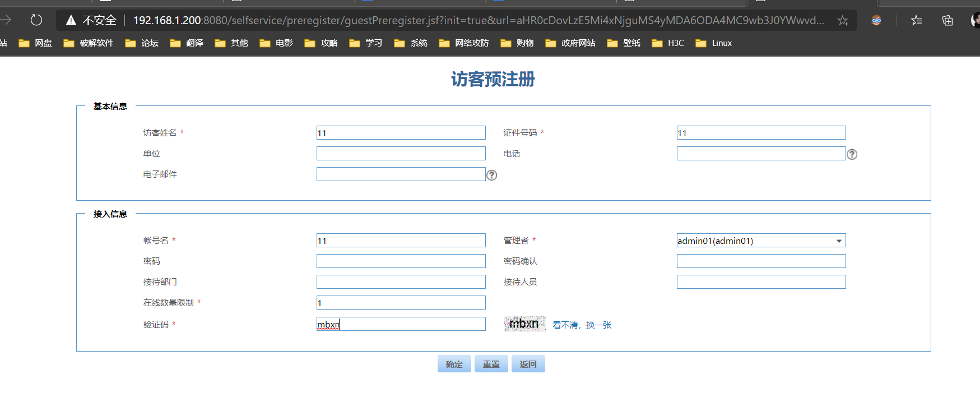
Task: Open the 购物 bookmarks folder
Action: tap(517, 43)
